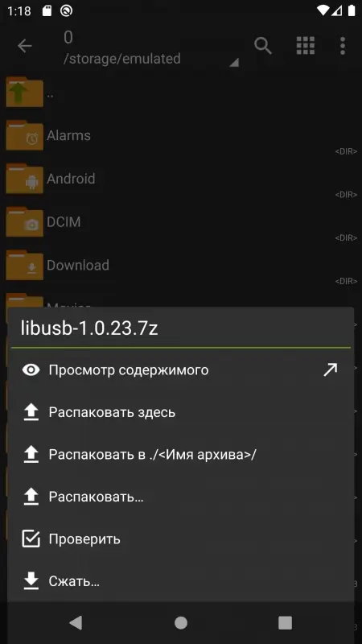Click the upload icon beside Распаковать здесь
The image size is (362, 644).
tap(31, 412)
